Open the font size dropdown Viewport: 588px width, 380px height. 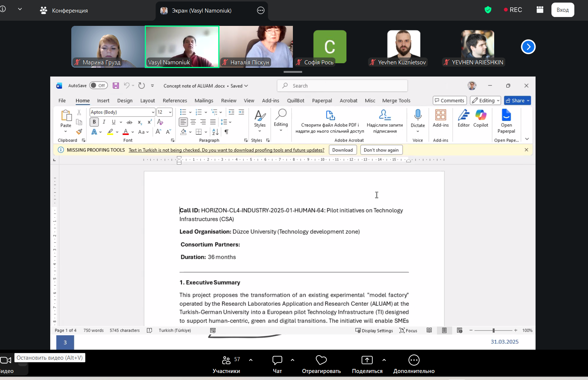(170, 112)
